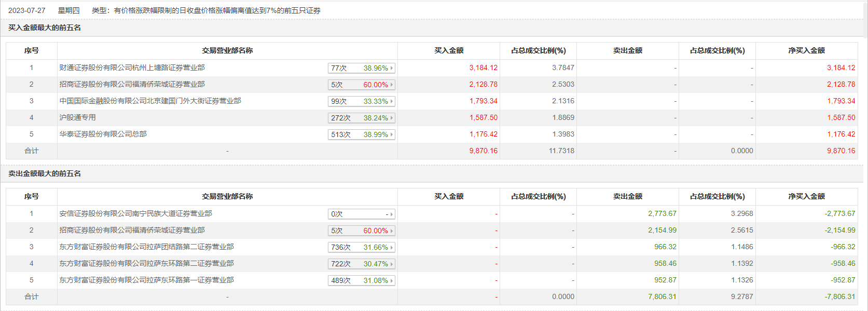Open 财通证券杭州上塘路证券营业部 link
Image resolution: width=868 pixels, height=311 pixels.
click(x=132, y=67)
